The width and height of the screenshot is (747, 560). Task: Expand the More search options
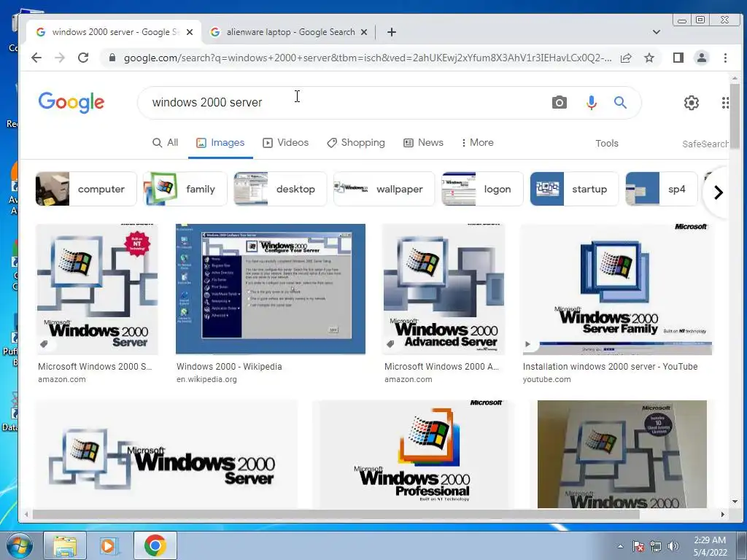477,142
